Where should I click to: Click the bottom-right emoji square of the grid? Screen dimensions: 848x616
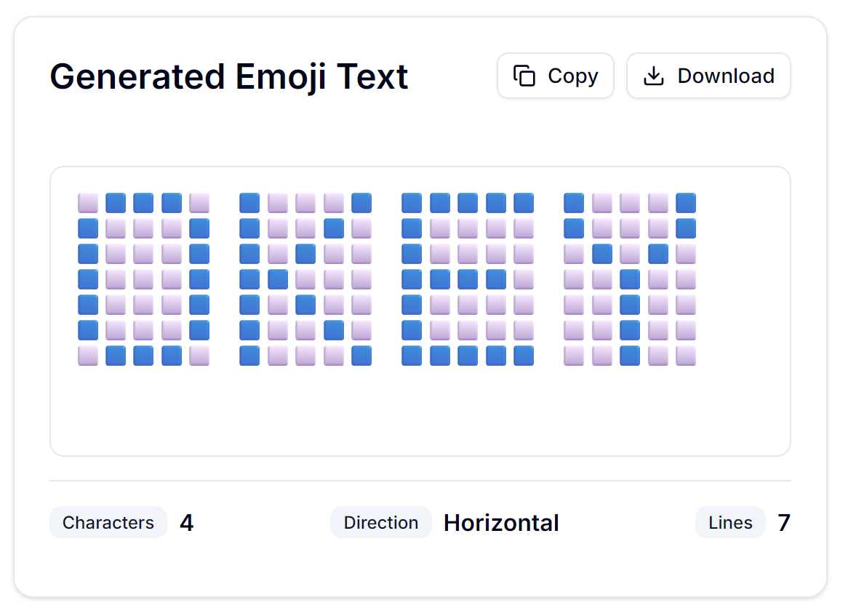click(686, 355)
